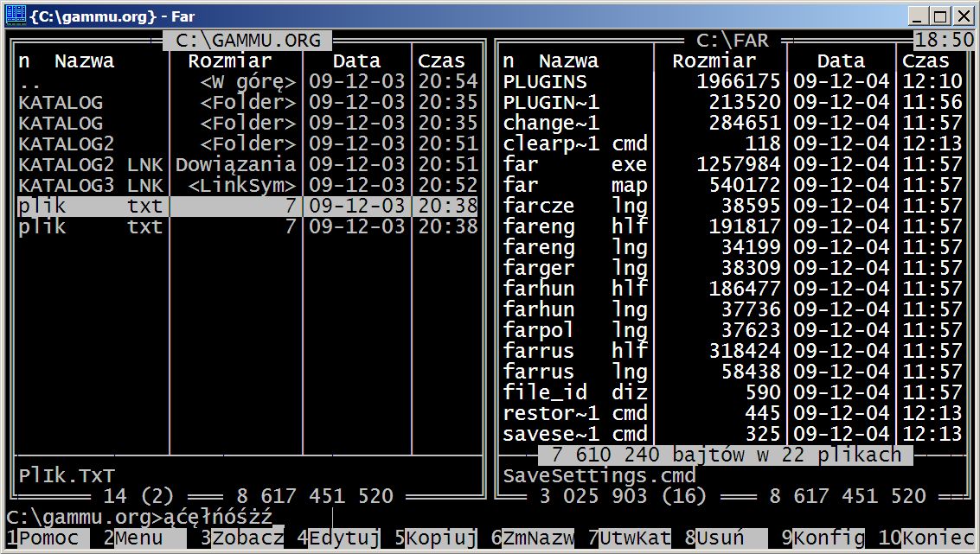Click the '7 610 240 bajtów w 22 plikach' summary
Screen dimensions: 980x554
(x=727, y=455)
